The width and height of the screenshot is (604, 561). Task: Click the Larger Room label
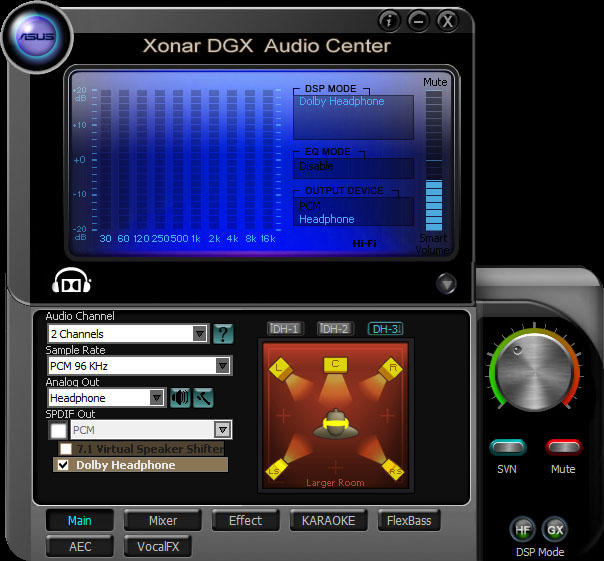(335, 482)
